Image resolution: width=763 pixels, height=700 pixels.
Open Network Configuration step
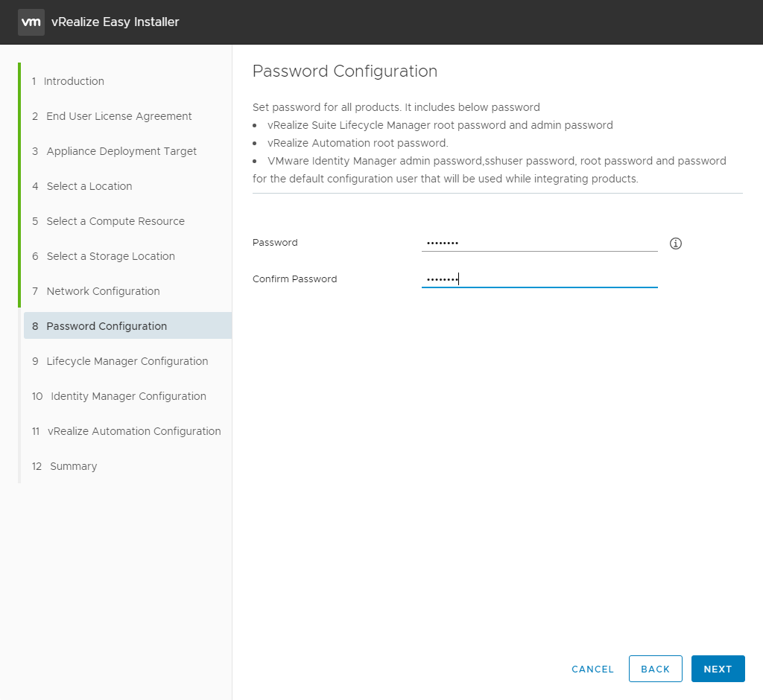[x=96, y=291]
